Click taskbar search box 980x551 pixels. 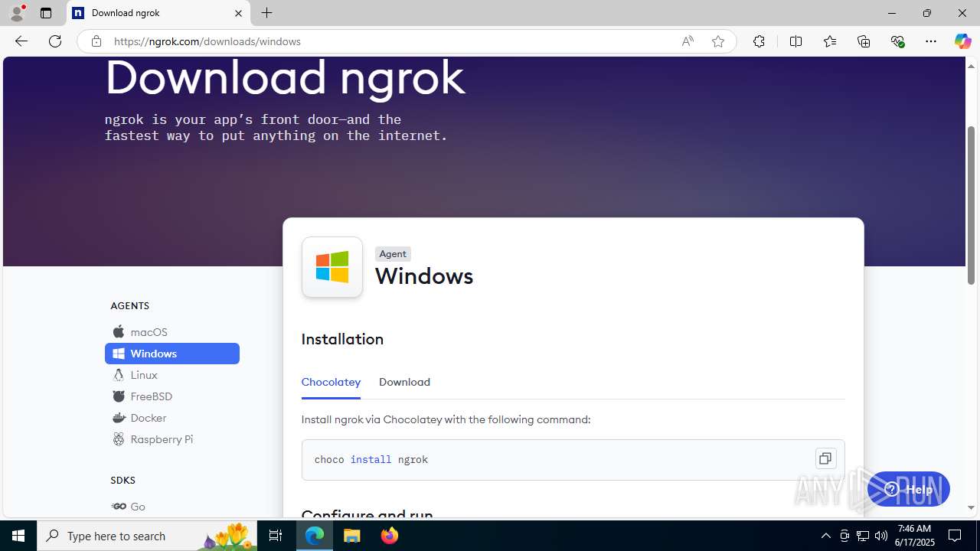[147, 536]
